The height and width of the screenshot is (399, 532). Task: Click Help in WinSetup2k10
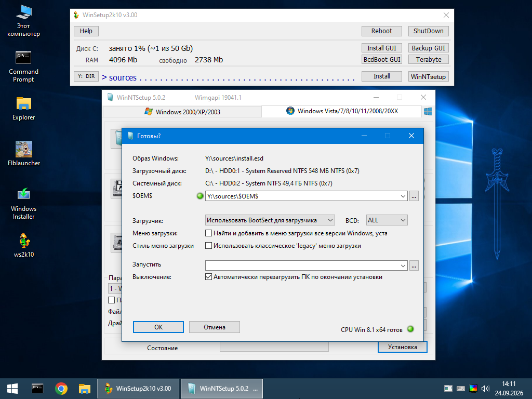pos(86,31)
